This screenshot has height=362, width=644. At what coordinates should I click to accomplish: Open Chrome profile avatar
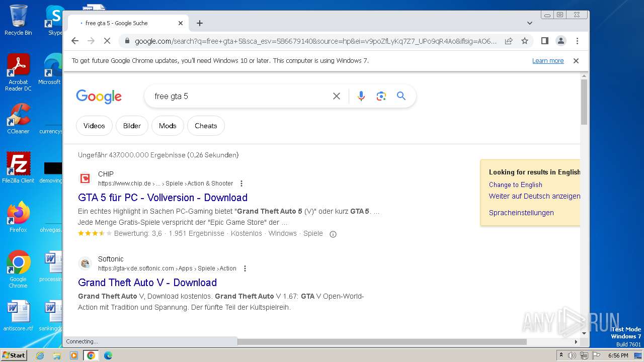[560, 41]
